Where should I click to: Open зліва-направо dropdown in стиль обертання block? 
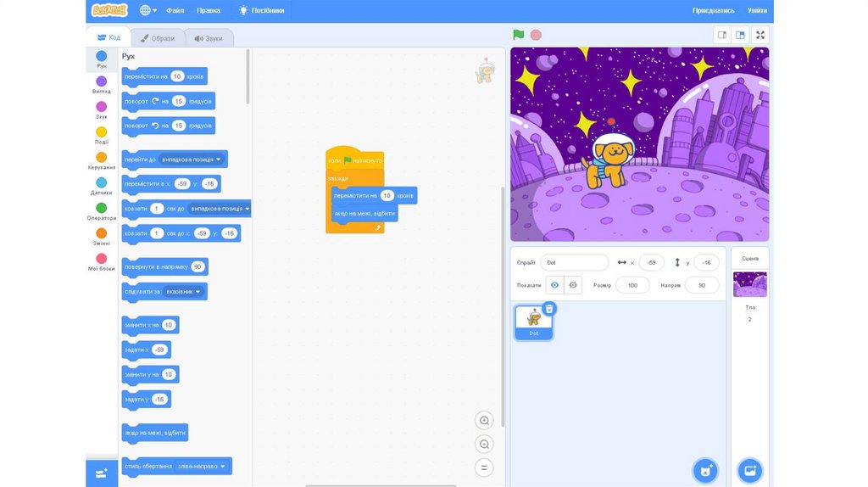tap(202, 467)
